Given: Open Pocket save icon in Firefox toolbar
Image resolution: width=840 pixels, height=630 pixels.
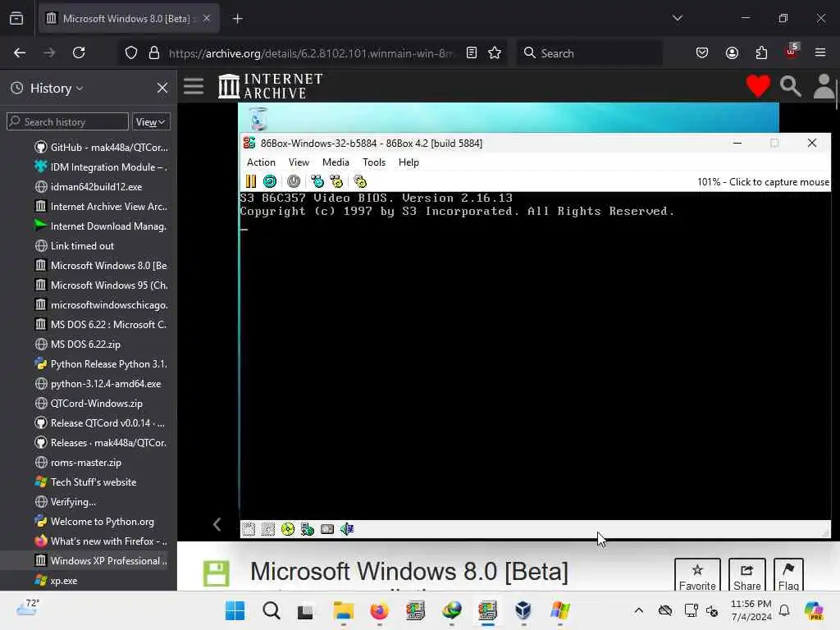Looking at the screenshot, I should [702, 52].
